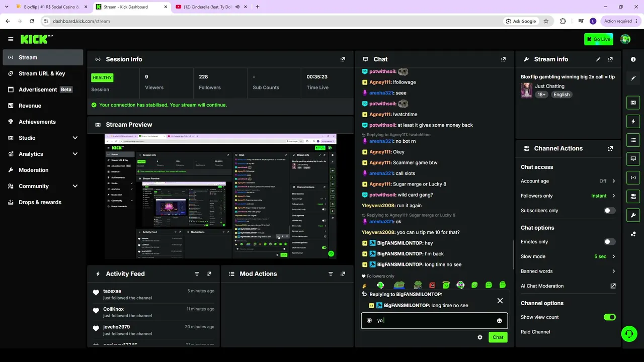Reload the dashboard page
This screenshot has width=644, height=362.
click(x=32, y=21)
